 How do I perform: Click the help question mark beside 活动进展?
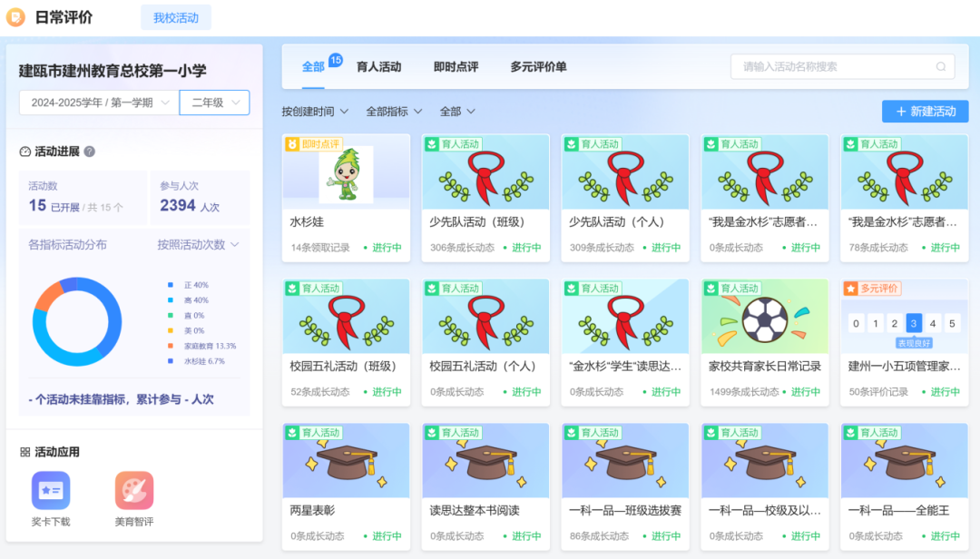click(x=88, y=152)
